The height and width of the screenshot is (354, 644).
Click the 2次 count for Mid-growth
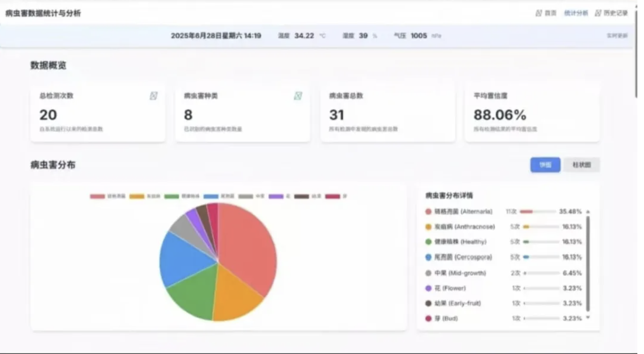point(516,273)
